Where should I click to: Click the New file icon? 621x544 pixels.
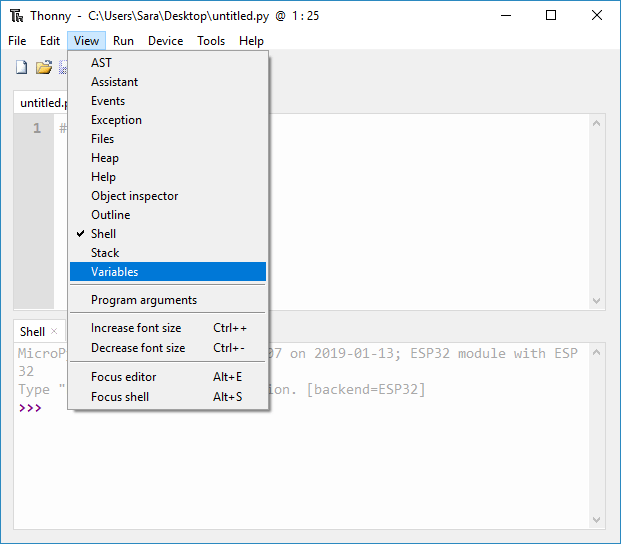[21, 67]
